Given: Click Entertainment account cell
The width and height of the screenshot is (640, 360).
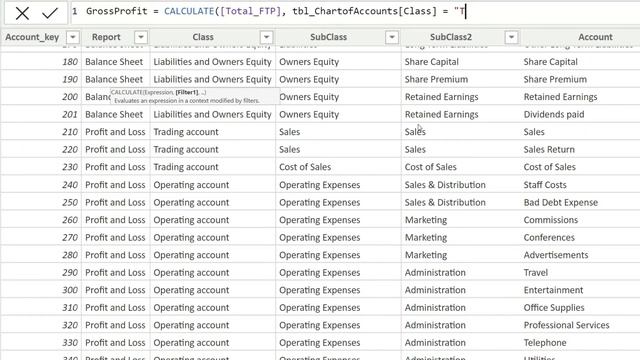Looking at the screenshot, I should [x=553, y=290].
